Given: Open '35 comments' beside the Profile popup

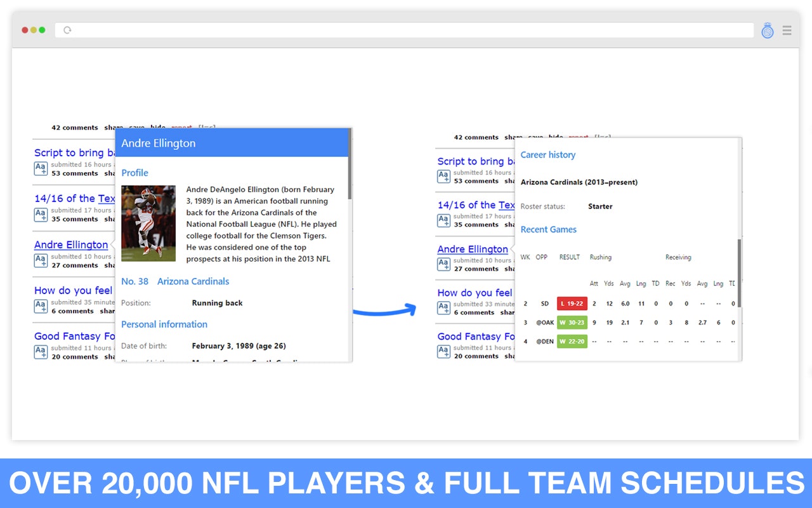Looking at the screenshot, I should [x=75, y=219].
